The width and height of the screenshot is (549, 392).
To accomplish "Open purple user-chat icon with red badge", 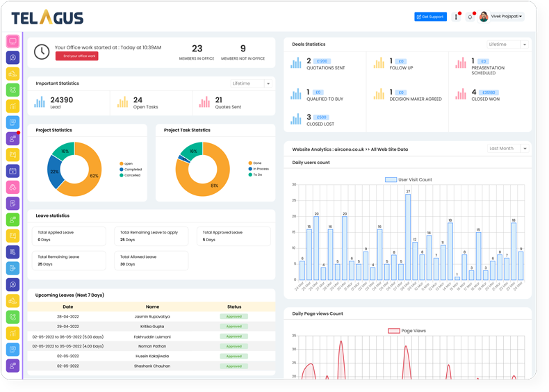I will (x=13, y=139).
